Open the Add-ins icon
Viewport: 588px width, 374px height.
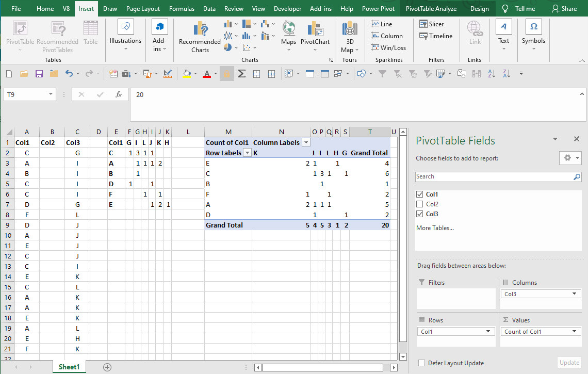[159, 35]
